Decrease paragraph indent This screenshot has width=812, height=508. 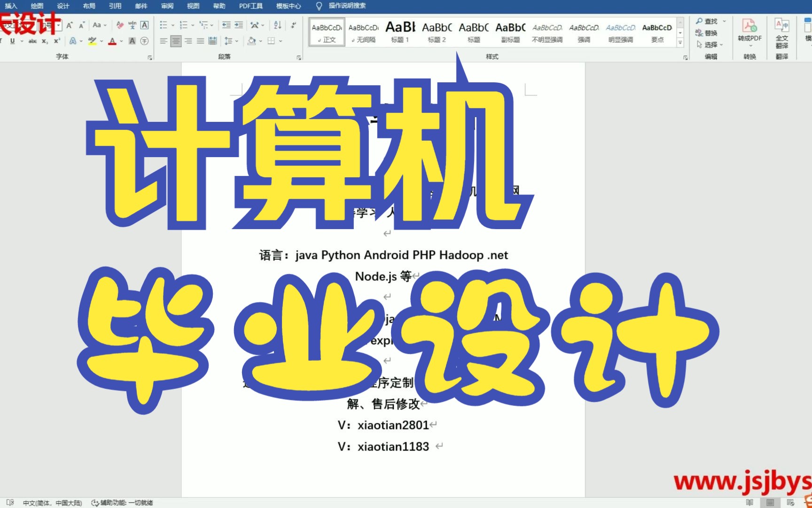tap(226, 25)
